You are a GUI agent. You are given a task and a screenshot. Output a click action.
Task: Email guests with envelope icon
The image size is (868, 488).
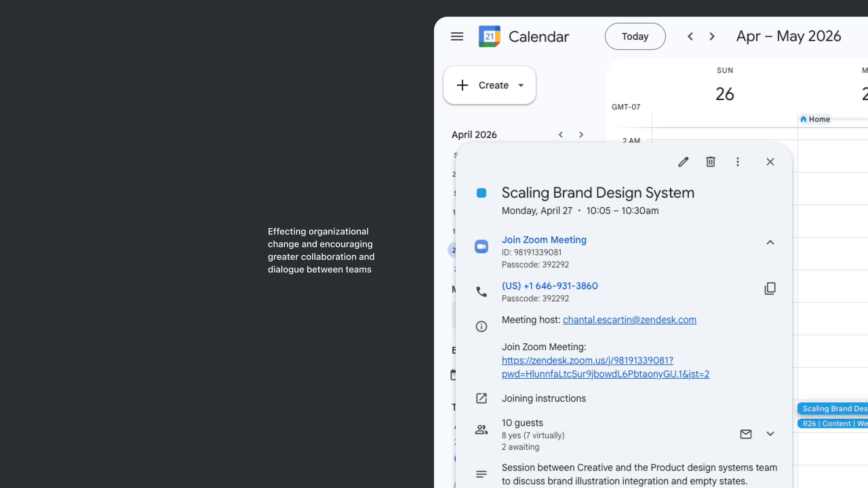[746, 434]
